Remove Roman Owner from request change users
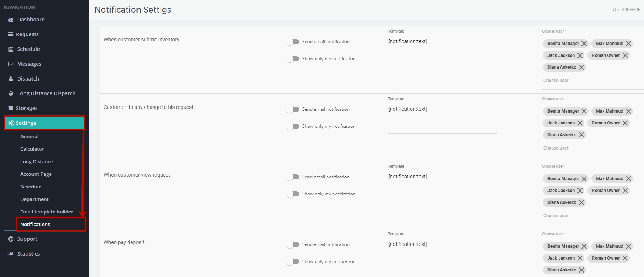 point(625,123)
